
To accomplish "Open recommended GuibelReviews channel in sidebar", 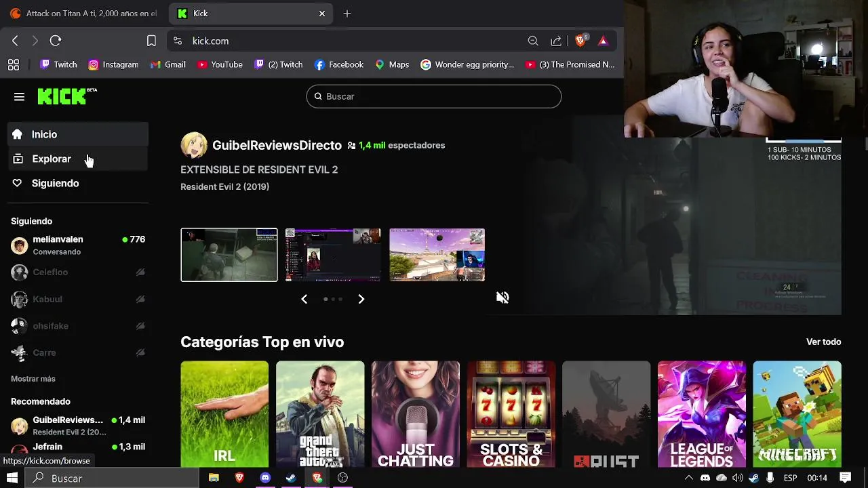I will (78, 426).
